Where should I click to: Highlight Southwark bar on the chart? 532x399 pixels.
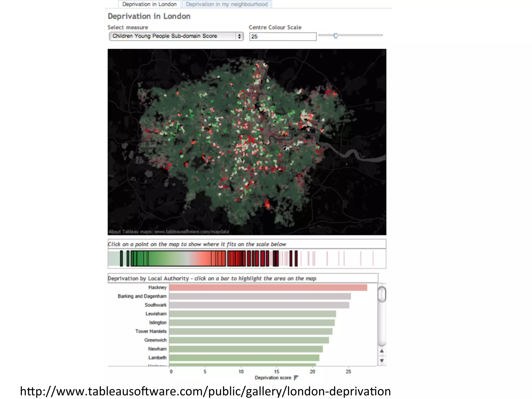click(259, 305)
